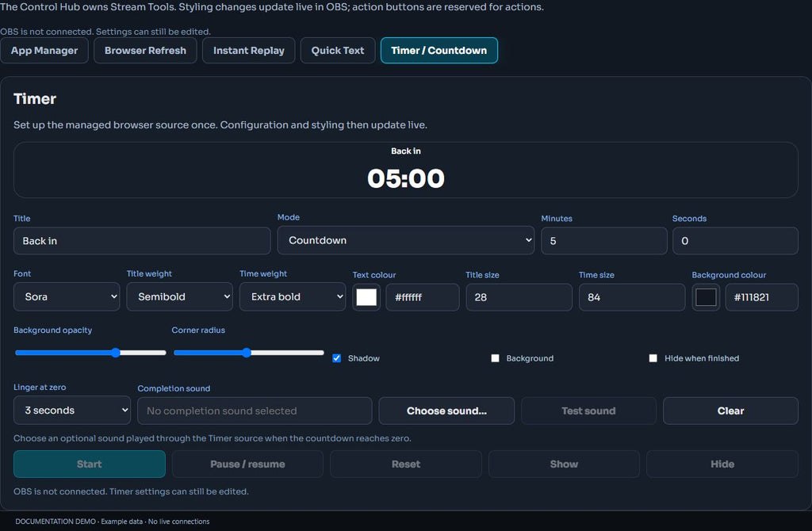Click the Text colour hex field #ffffff

(x=422, y=297)
